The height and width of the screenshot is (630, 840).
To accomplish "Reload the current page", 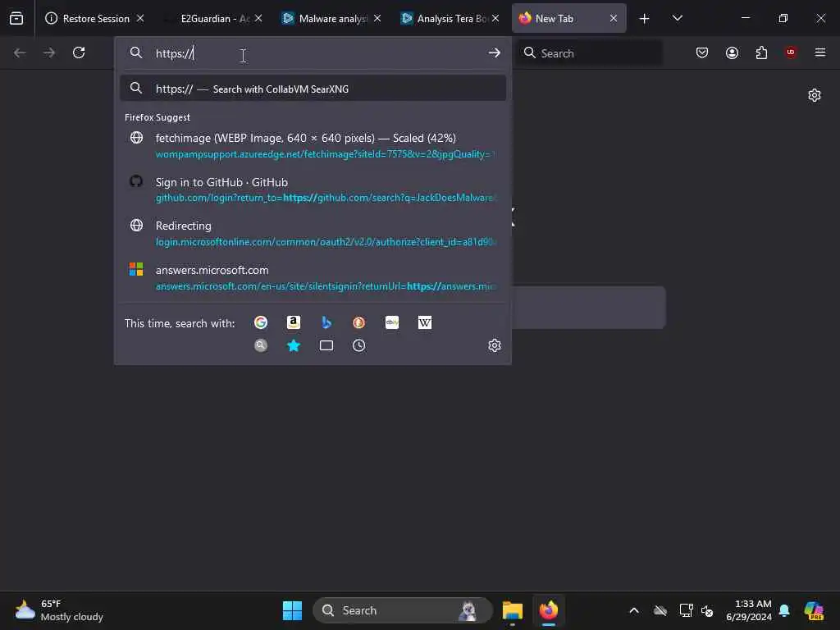I will [x=79, y=52].
